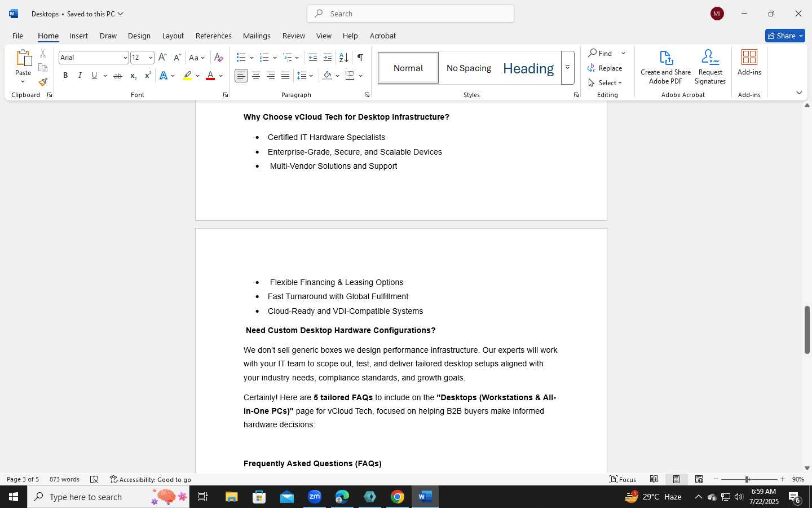The image size is (812, 508).
Task: Decrease font size with the shrink icon
Action: pyautogui.click(x=177, y=58)
